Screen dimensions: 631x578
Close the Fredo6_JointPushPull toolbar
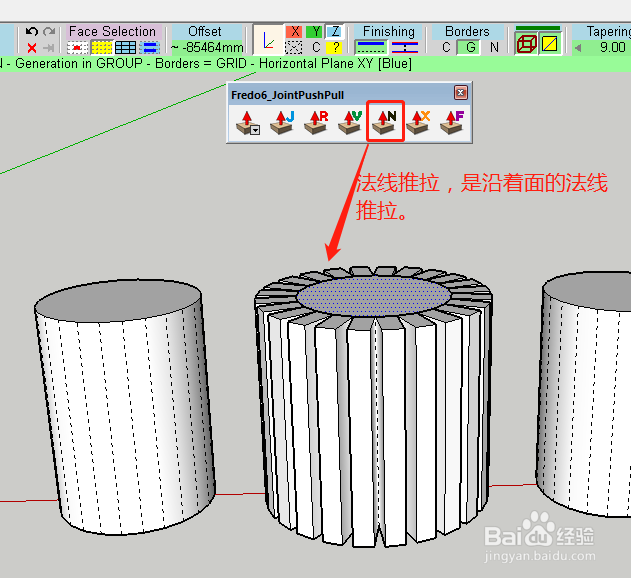[x=461, y=93]
